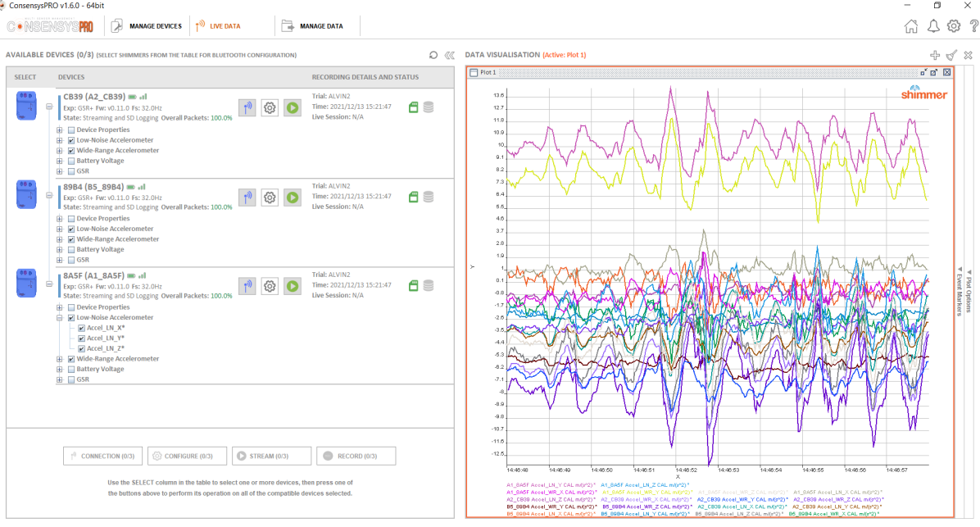The height and width of the screenshot is (527, 980).
Task: Expand Low-Noise Accelerometer under CB39
Action: pyautogui.click(x=60, y=140)
